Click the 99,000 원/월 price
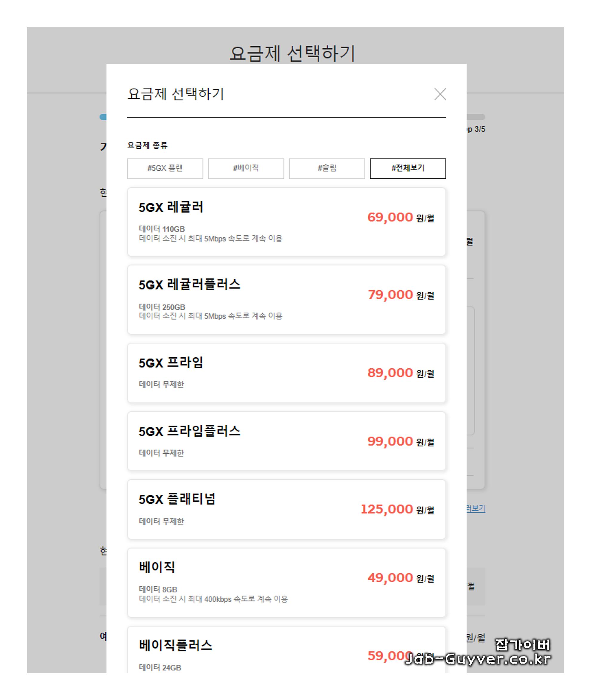The image size is (591, 700). click(x=401, y=441)
